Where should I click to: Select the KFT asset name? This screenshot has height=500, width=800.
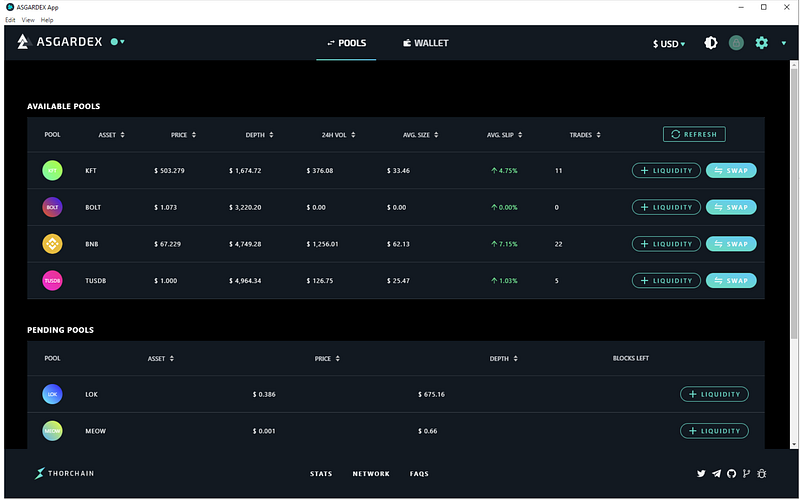coord(91,170)
